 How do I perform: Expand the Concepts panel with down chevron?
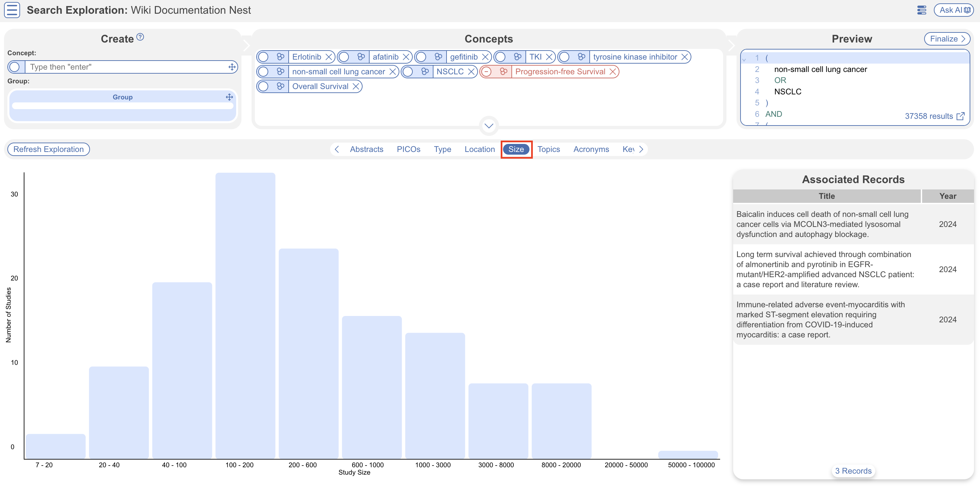pyautogui.click(x=489, y=126)
